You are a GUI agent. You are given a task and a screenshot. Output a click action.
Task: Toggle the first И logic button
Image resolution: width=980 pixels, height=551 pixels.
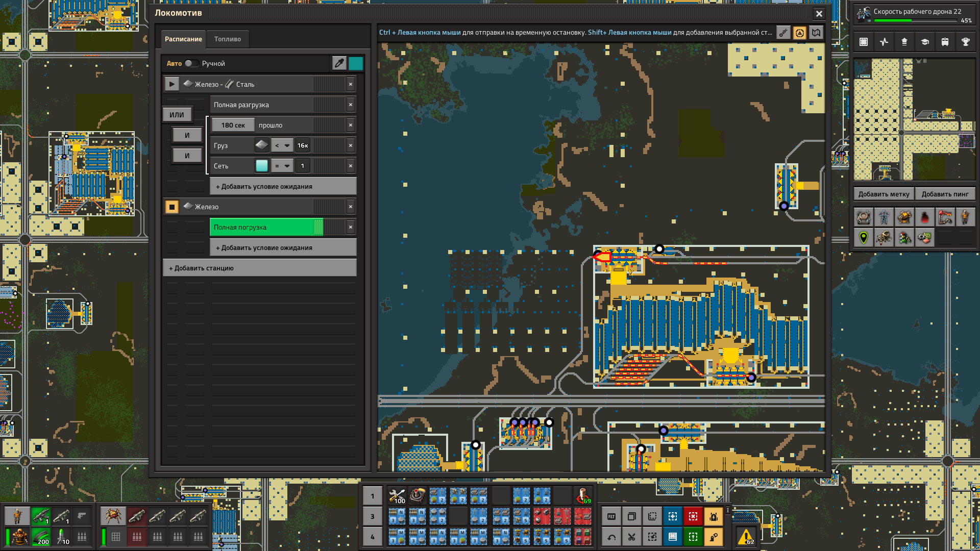[x=187, y=135]
